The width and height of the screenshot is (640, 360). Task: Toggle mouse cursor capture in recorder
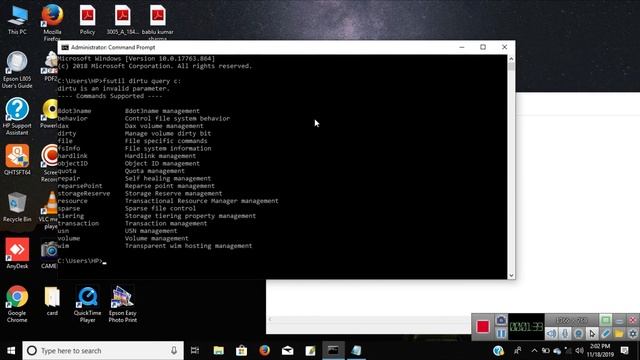pyautogui.click(x=592, y=333)
